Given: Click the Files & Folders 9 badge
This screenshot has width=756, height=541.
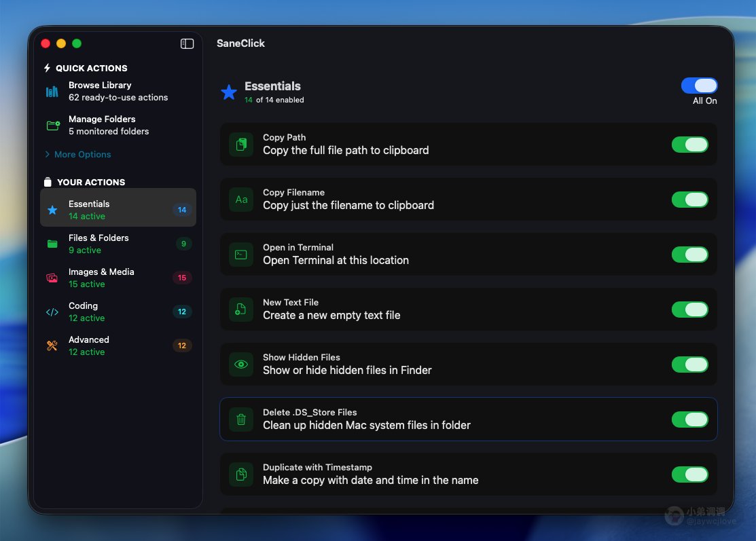Looking at the screenshot, I should (183, 244).
